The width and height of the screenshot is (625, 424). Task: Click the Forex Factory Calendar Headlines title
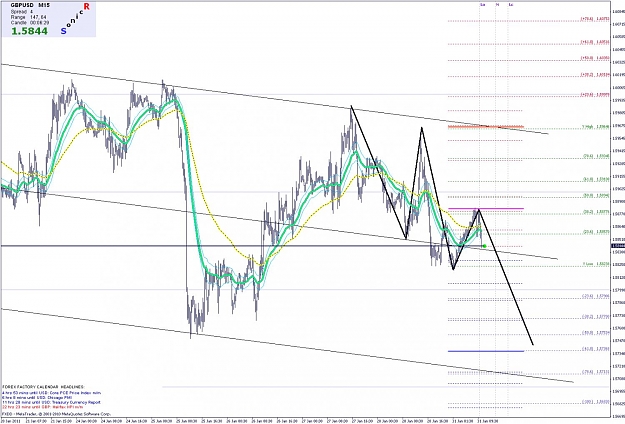(x=43, y=387)
